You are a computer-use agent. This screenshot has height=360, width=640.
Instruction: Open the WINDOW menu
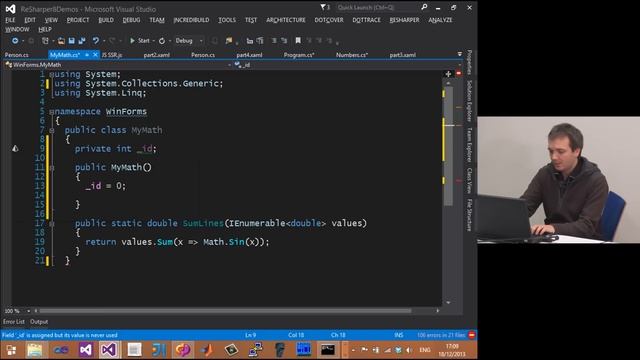pos(17,29)
